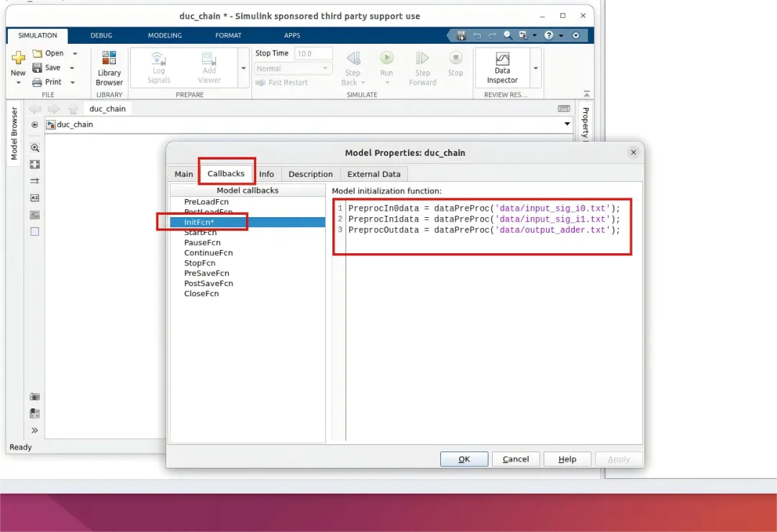Screen dimensions: 777x532
Task: Open the External Data tab
Action: tap(373, 174)
